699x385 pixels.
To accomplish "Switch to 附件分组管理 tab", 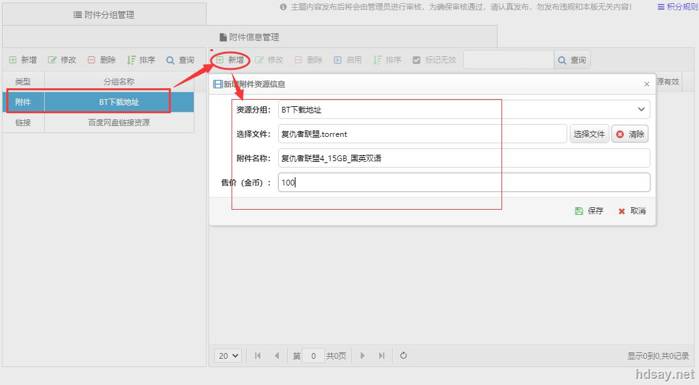I will [104, 15].
